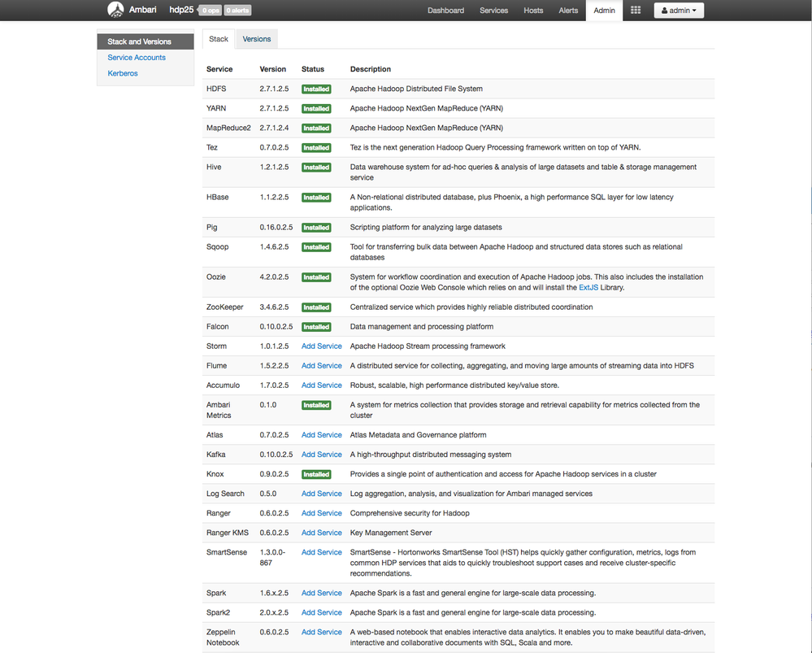The image size is (812, 653).
Task: Go to the Dashboard menu
Action: (445, 11)
